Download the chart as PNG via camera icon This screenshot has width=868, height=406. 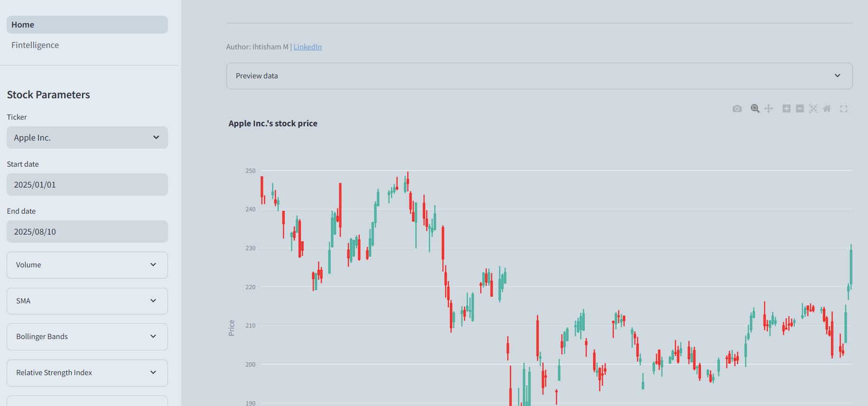point(737,109)
